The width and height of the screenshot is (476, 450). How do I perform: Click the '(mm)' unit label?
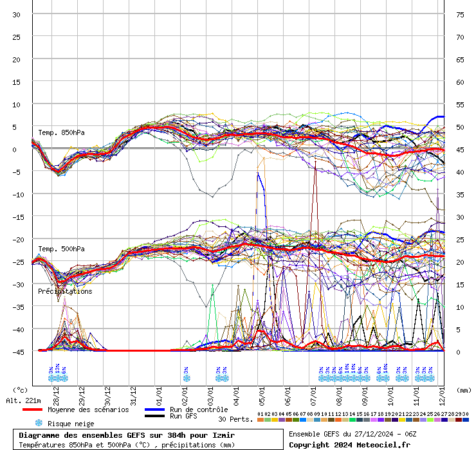point(464,390)
